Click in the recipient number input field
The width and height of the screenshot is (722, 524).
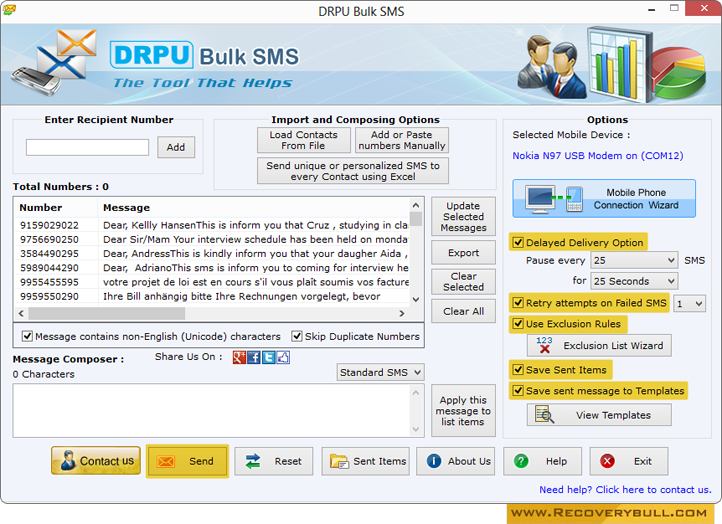click(87, 147)
